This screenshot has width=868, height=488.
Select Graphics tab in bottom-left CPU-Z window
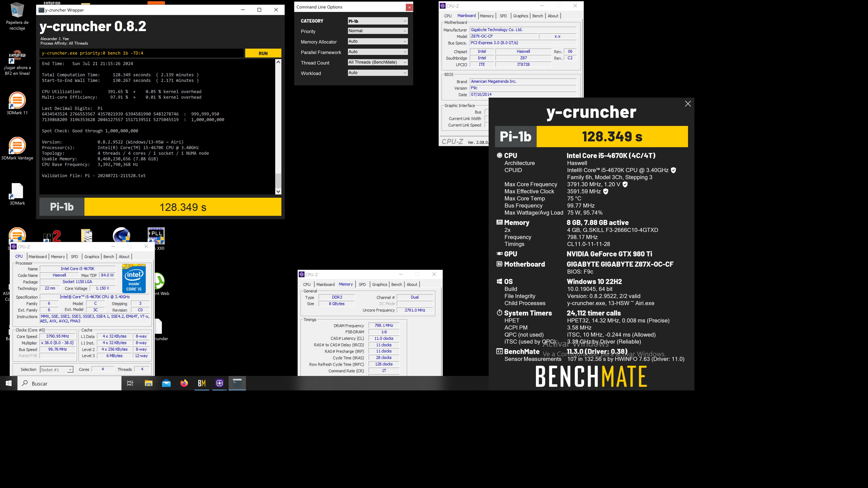[92, 257]
